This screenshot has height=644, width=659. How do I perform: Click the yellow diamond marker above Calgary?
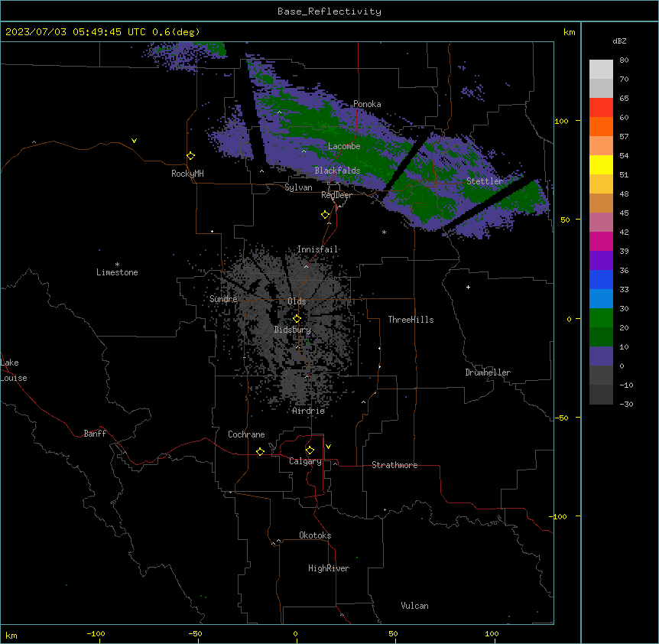pyautogui.click(x=310, y=450)
